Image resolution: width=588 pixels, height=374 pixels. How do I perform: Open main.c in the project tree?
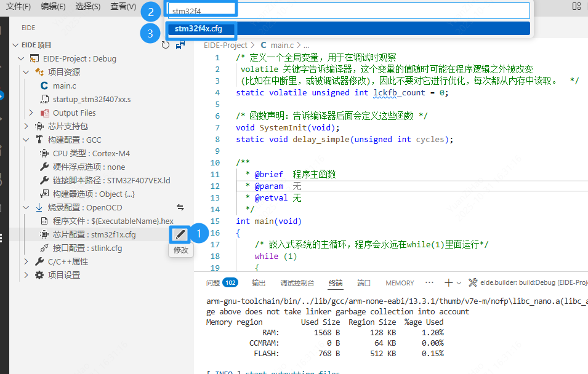point(64,86)
